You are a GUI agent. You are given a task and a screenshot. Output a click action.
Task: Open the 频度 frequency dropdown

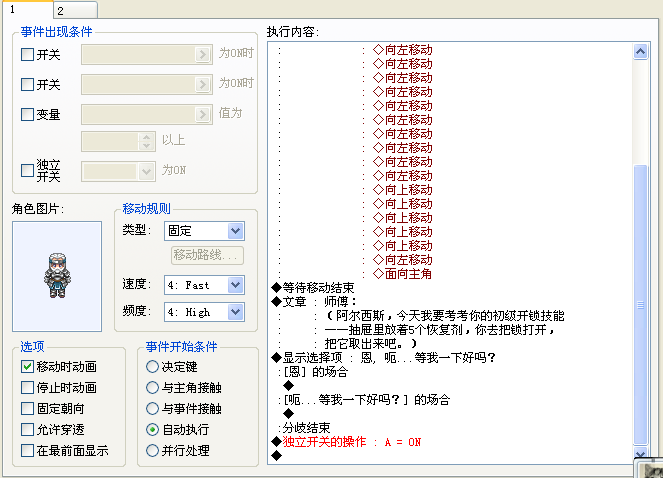(x=236, y=312)
